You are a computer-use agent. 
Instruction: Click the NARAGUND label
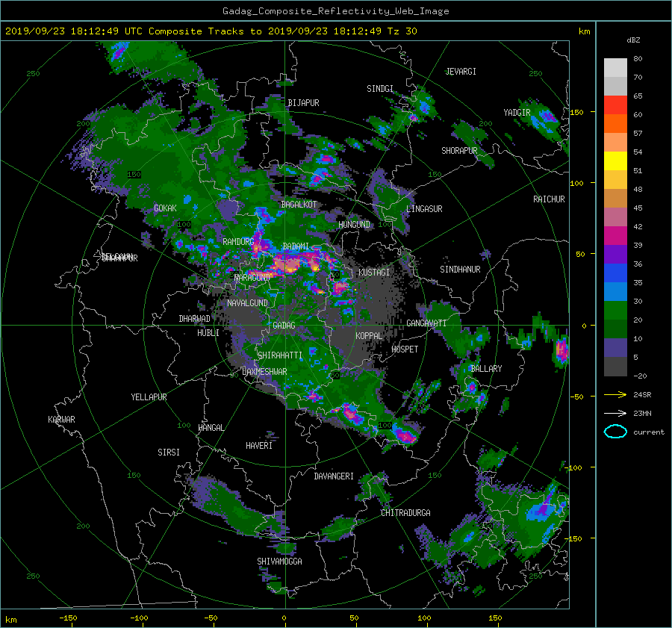[252, 278]
